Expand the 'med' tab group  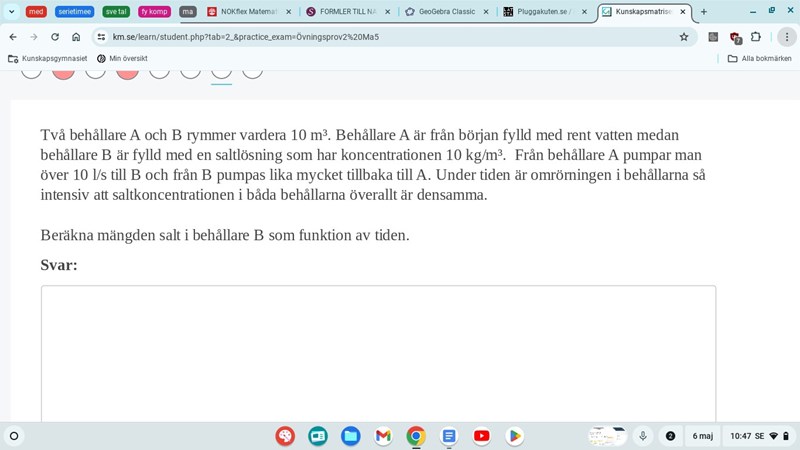click(x=36, y=12)
